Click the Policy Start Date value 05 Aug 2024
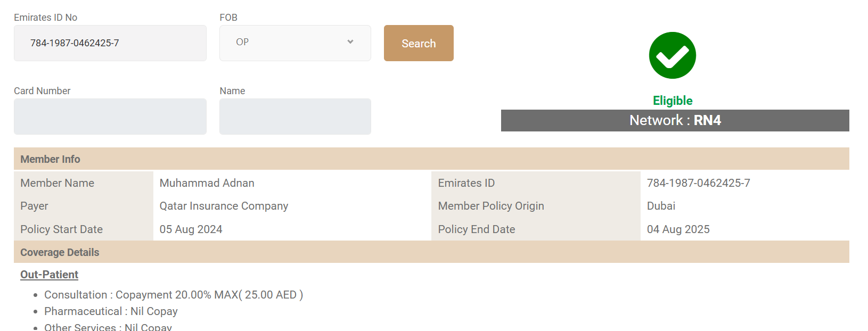This screenshot has width=868, height=331. click(x=191, y=229)
